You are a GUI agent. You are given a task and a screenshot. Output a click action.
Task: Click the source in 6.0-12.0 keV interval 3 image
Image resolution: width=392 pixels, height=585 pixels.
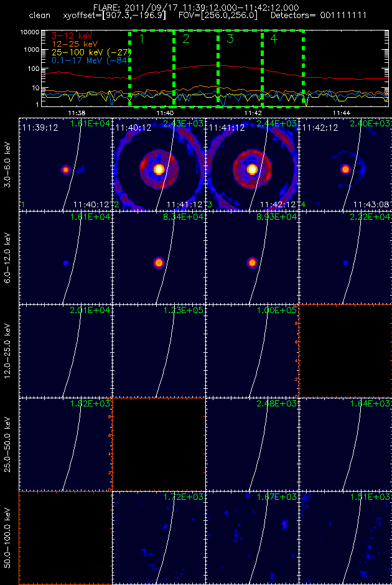tap(253, 263)
